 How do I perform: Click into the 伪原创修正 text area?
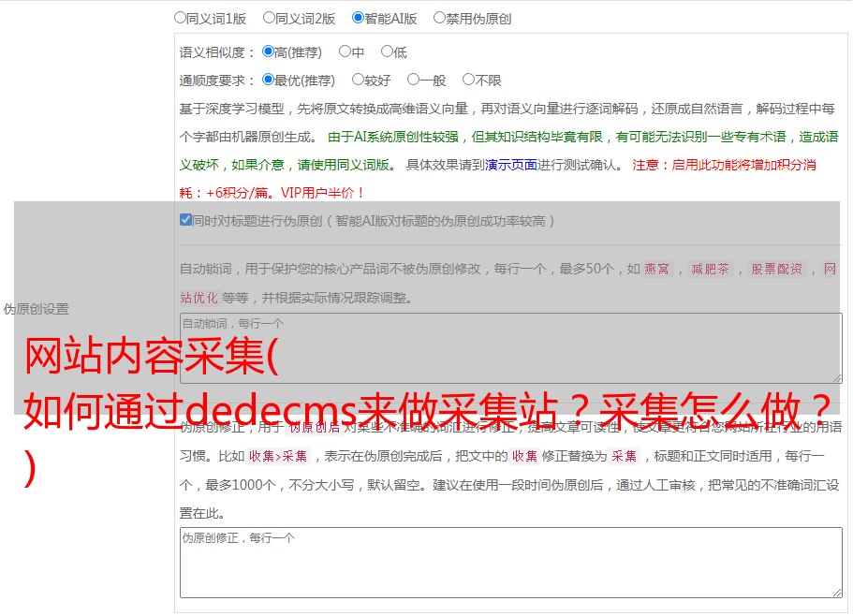[511, 563]
